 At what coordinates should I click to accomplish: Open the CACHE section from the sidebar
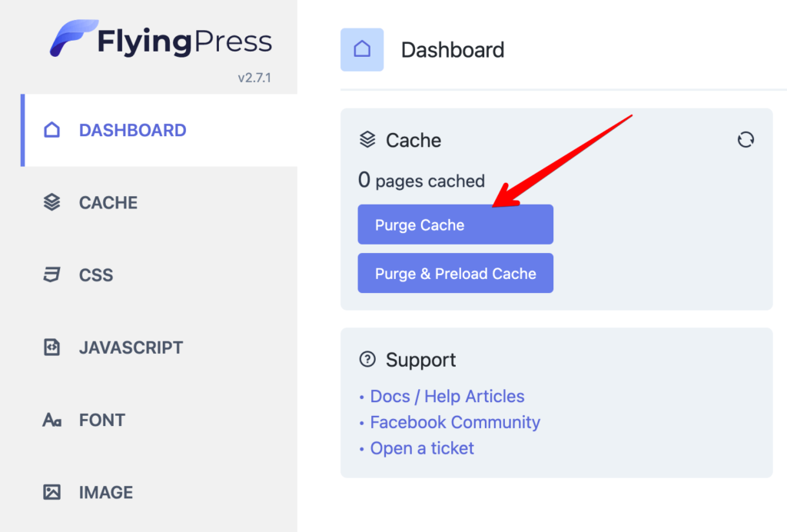click(x=108, y=202)
